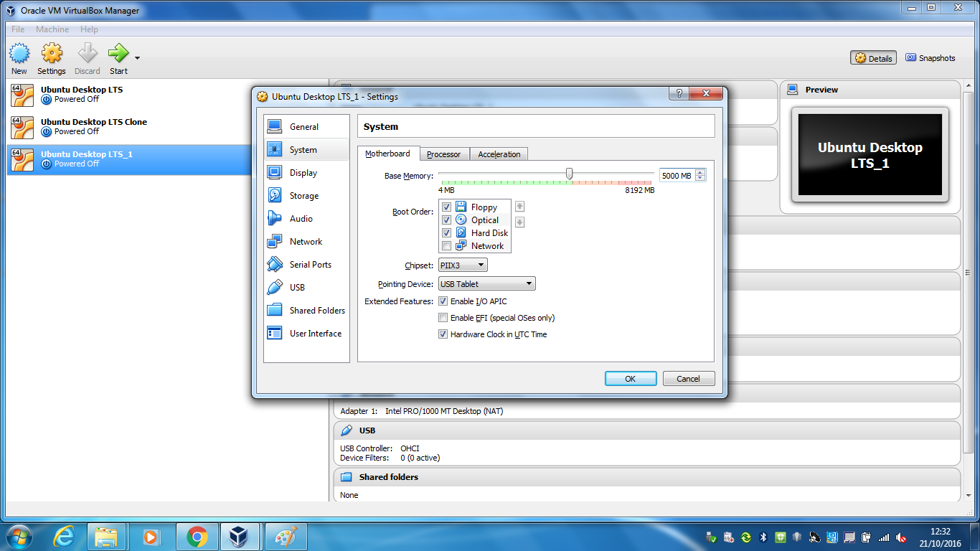Switch to the Processor tab
This screenshot has height=551, width=980.
[443, 154]
